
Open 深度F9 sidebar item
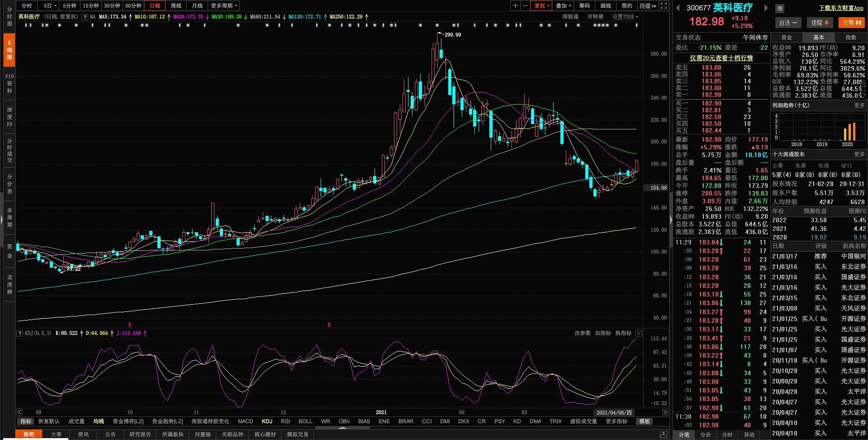pos(9,117)
